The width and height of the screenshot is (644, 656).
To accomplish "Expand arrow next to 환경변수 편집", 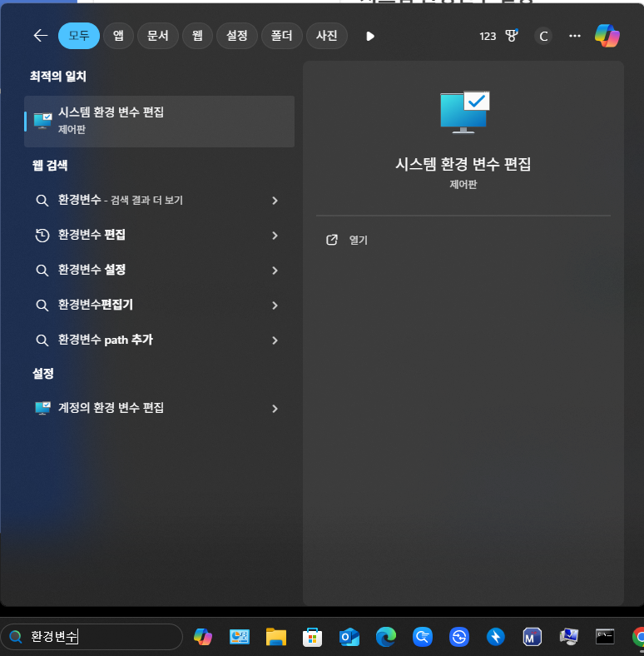I will (x=275, y=236).
